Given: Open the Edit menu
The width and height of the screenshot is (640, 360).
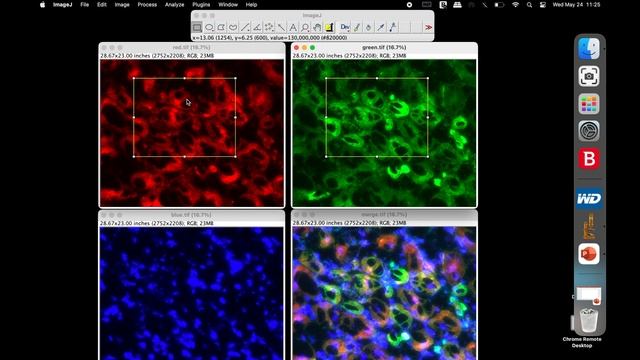Looking at the screenshot, I should coord(102,5).
